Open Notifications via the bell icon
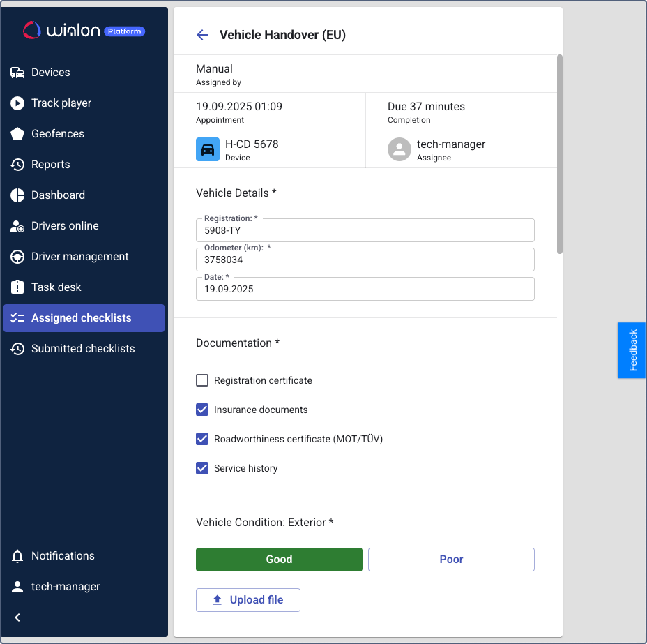Viewport: 647px width, 644px height. [17, 556]
